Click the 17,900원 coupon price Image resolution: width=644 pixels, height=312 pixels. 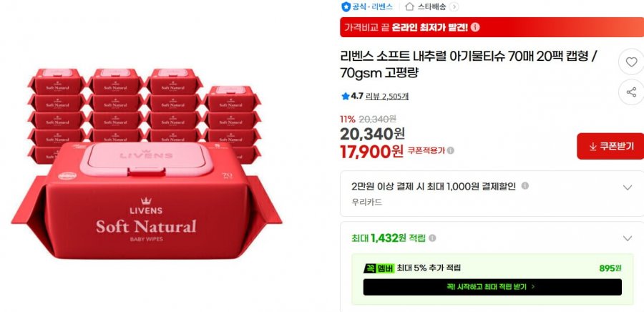(x=371, y=152)
